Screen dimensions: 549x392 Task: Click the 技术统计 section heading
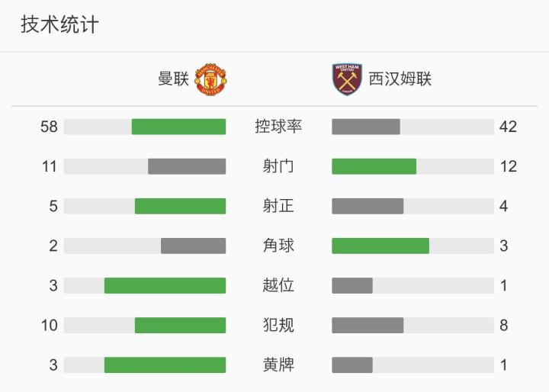[59, 25]
